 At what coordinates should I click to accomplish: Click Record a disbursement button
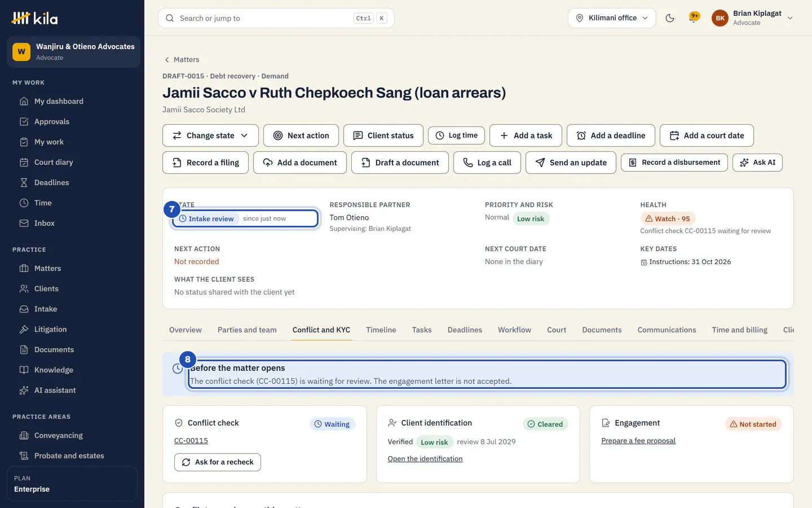[x=674, y=163]
